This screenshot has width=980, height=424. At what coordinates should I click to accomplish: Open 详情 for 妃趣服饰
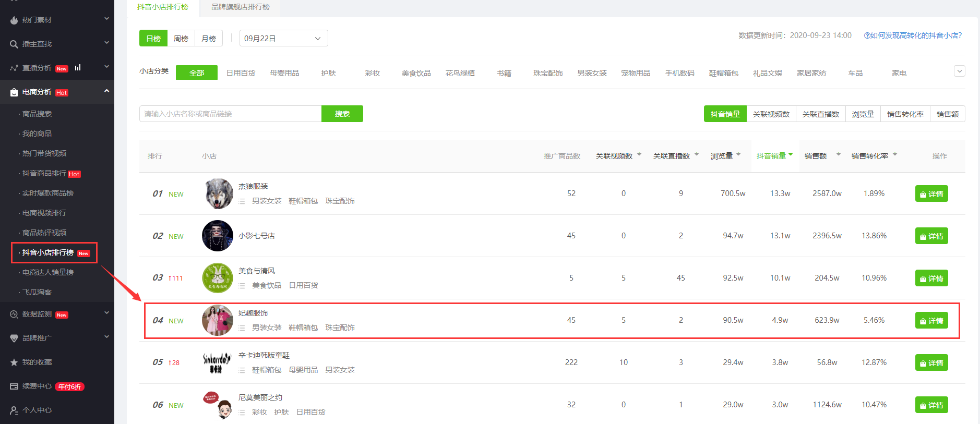click(x=931, y=320)
